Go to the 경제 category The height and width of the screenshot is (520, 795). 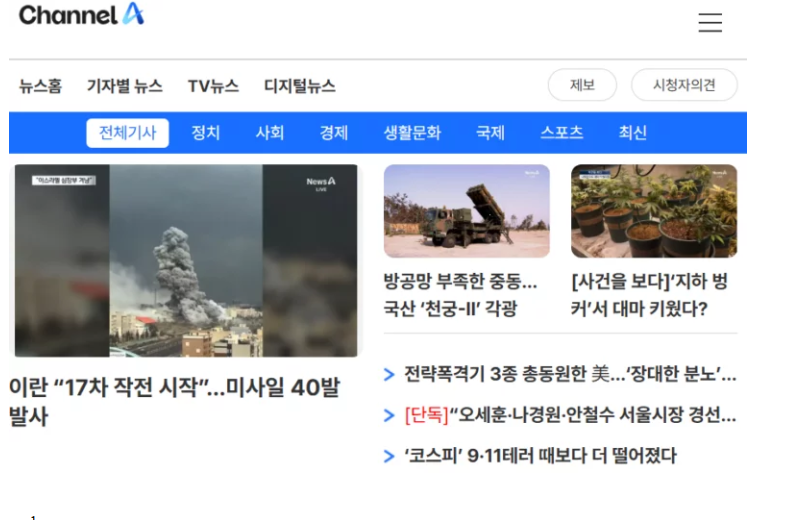[334, 133]
